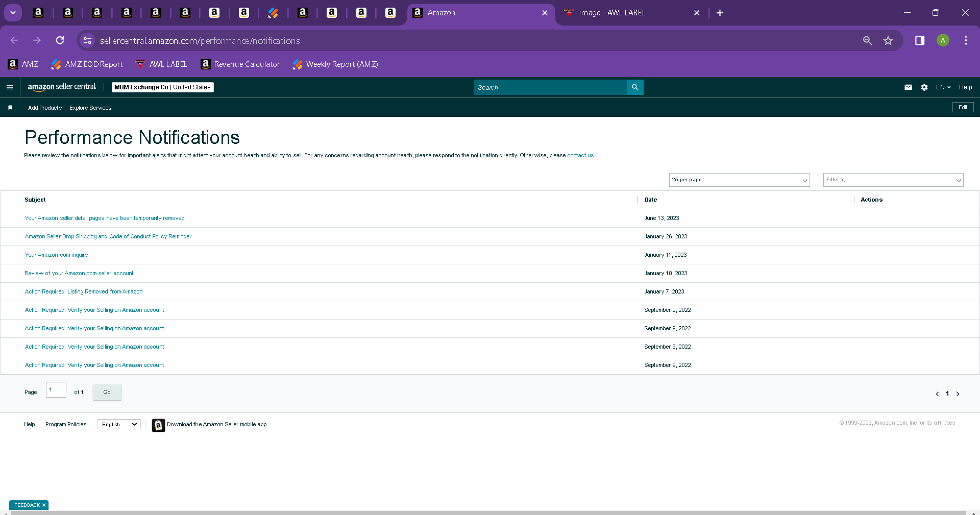Image resolution: width=980 pixels, height=515 pixels.
Task: Open the MBM Exchange Co account switcher
Action: pos(163,87)
